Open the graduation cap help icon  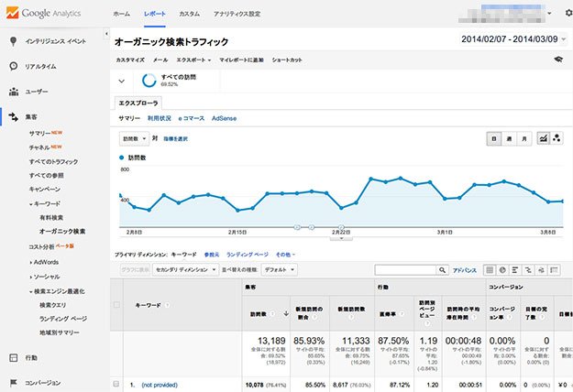[558, 60]
